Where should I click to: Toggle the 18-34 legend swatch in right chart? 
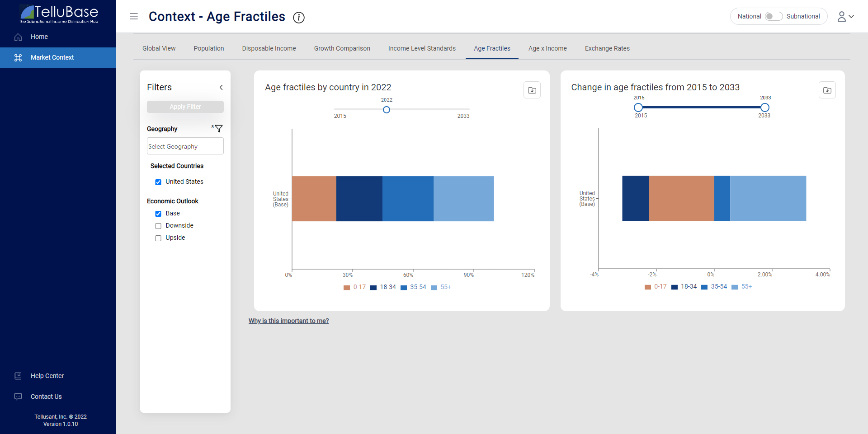[675, 287]
